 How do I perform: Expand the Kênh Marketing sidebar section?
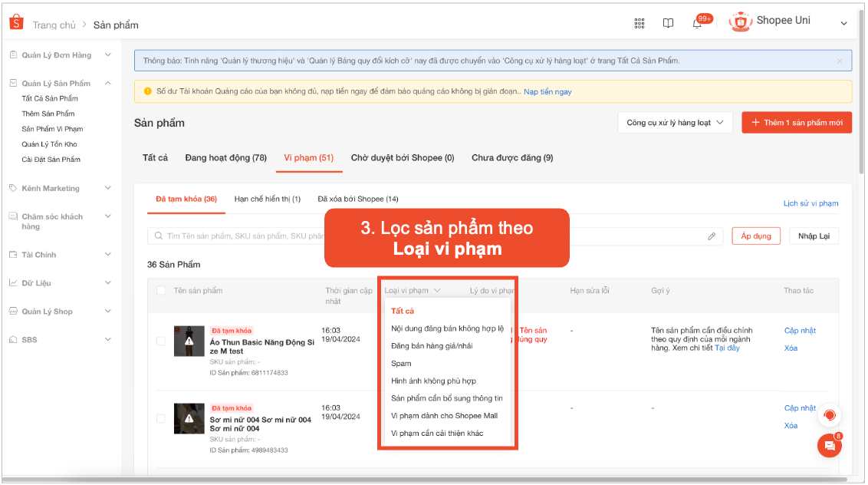(108, 188)
